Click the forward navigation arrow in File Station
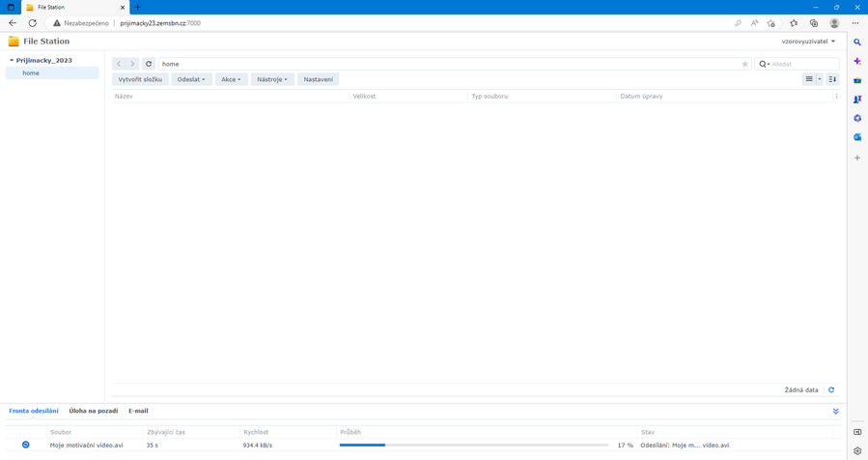 pyautogui.click(x=132, y=64)
